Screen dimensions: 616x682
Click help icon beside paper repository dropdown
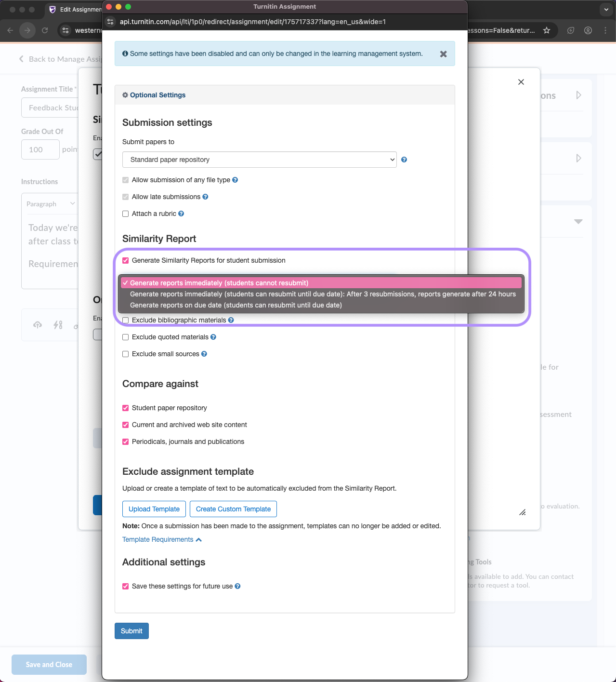click(404, 160)
